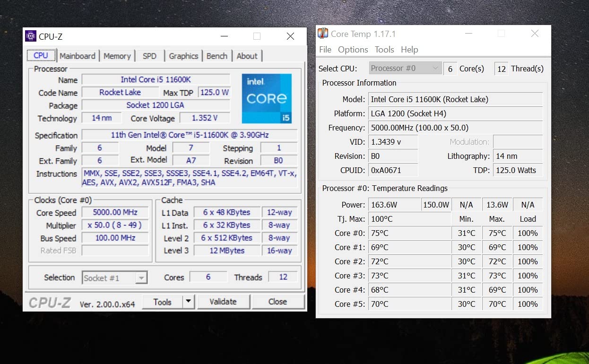The height and width of the screenshot is (364, 589).
Task: Click the Code Name value Rocket Lake
Action: (x=120, y=92)
